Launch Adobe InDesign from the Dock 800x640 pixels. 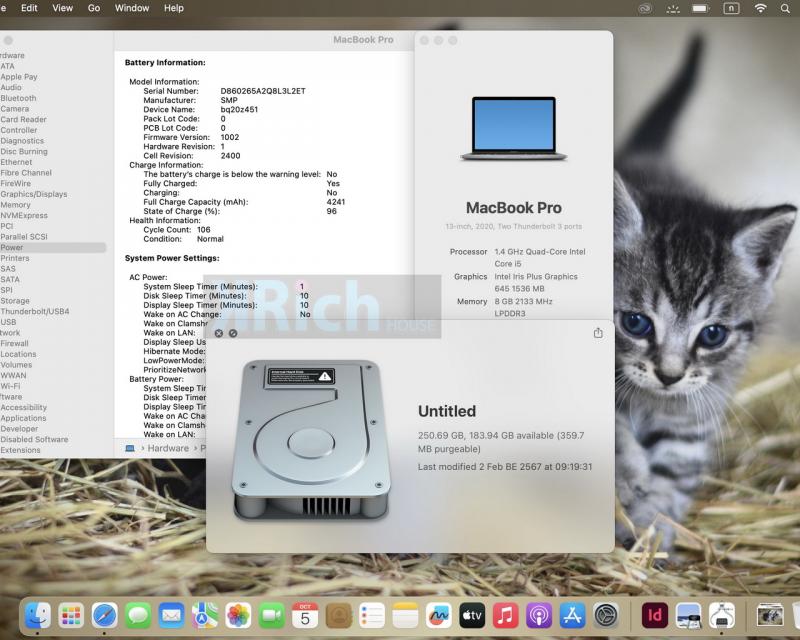655,616
